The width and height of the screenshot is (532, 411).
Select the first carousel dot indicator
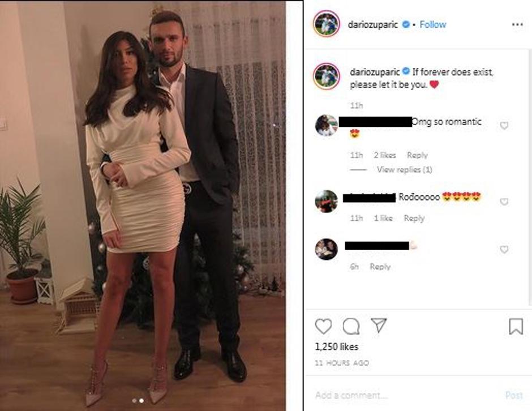[134, 401]
